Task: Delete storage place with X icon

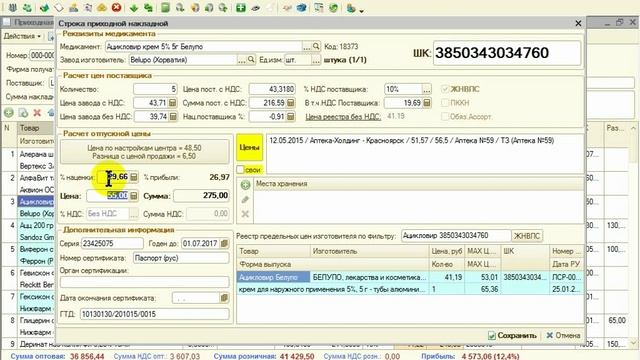Action: click(245, 214)
